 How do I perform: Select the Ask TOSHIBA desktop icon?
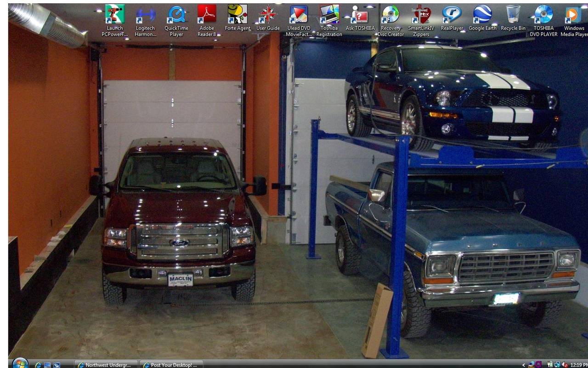pos(360,18)
